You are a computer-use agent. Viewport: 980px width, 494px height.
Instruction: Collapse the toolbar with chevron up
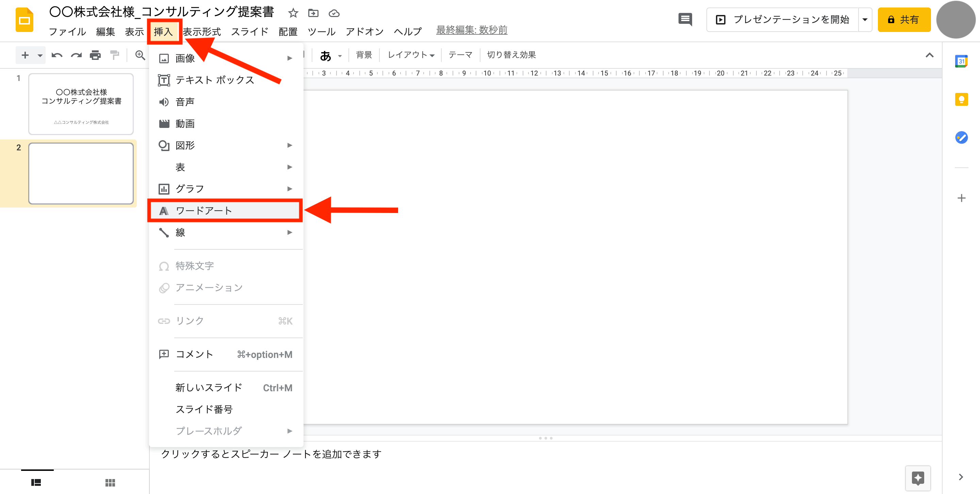pyautogui.click(x=929, y=55)
